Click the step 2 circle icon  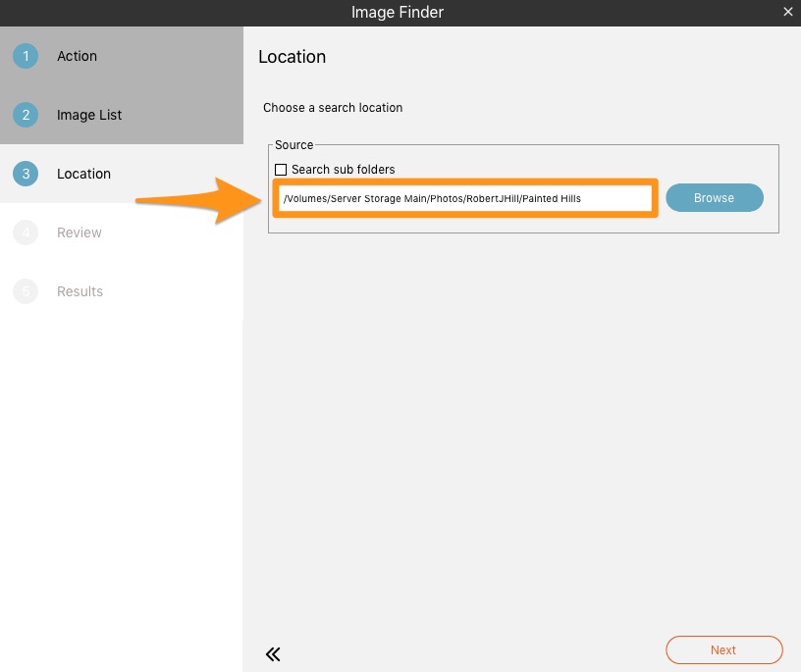(26, 115)
